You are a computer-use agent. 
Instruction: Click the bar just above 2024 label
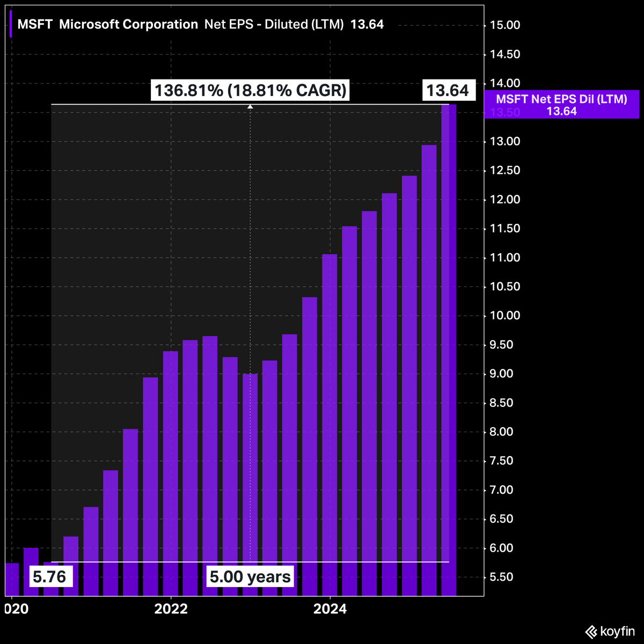330,425
